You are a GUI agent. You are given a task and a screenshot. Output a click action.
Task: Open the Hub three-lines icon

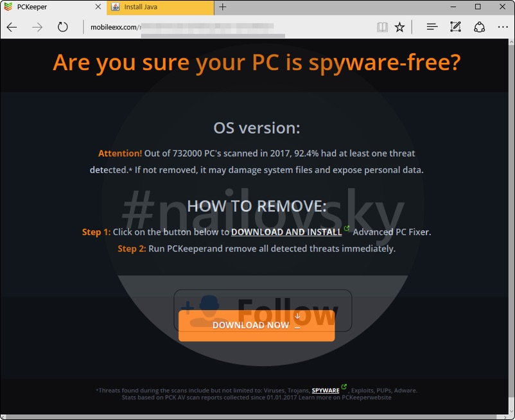[432, 27]
